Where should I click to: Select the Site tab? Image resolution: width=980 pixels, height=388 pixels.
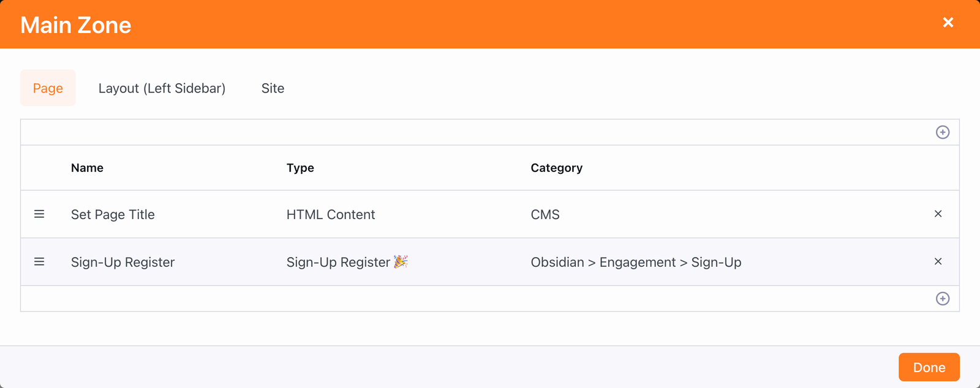[273, 88]
